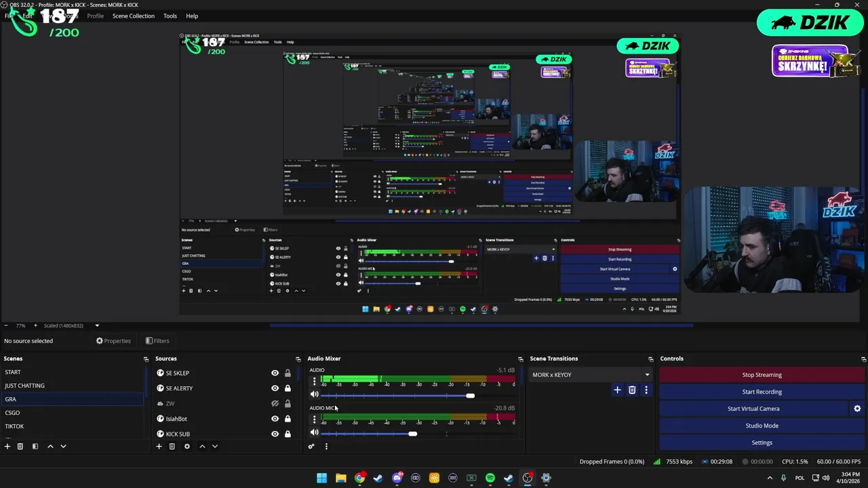The image size is (868, 488).
Task: Pop out the Scenes dock
Action: [x=146, y=359]
